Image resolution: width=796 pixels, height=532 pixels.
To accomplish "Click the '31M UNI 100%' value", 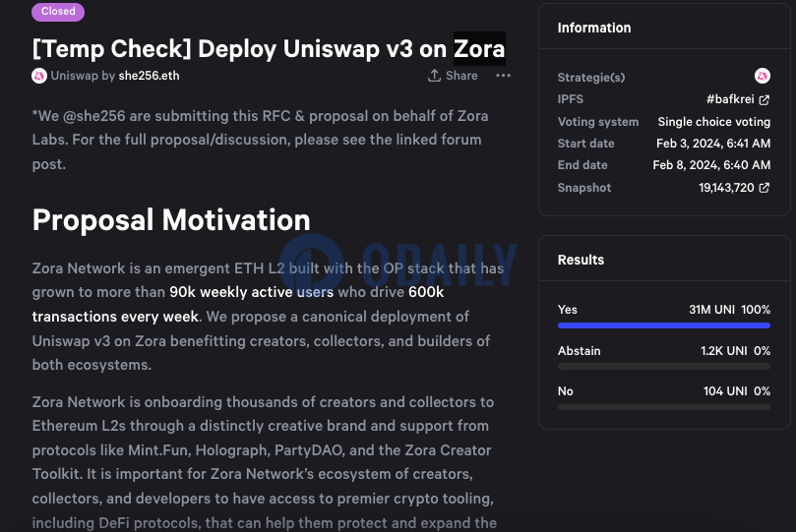I will coord(729,310).
